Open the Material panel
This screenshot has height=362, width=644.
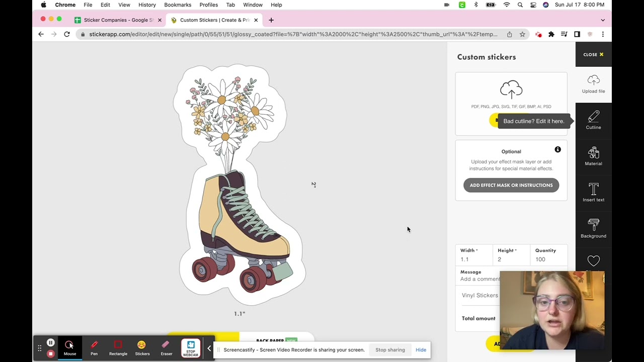click(593, 157)
